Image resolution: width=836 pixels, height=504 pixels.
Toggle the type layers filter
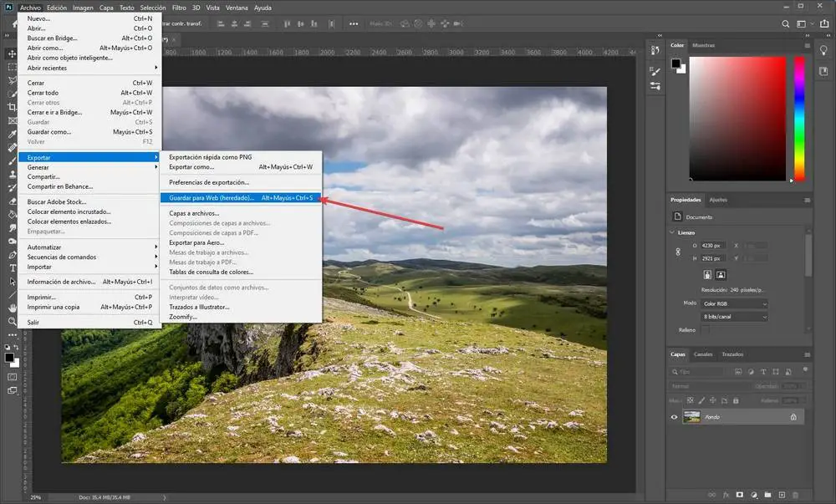pos(763,372)
